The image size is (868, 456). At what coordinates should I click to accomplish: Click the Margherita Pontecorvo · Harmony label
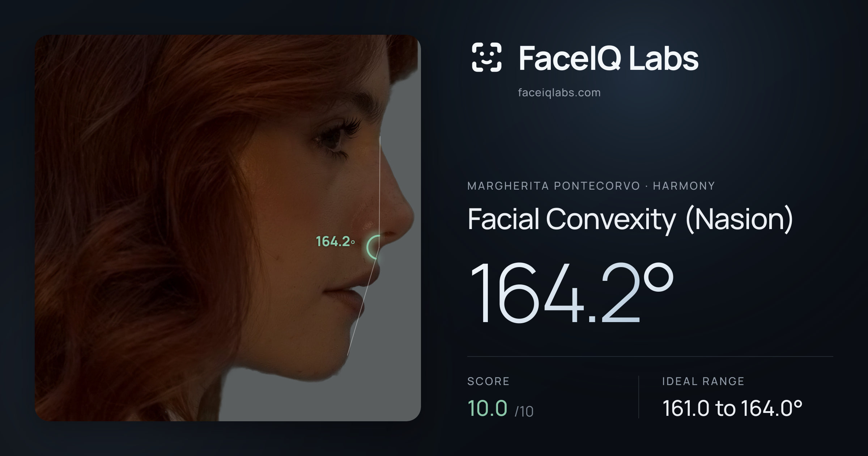(x=591, y=186)
